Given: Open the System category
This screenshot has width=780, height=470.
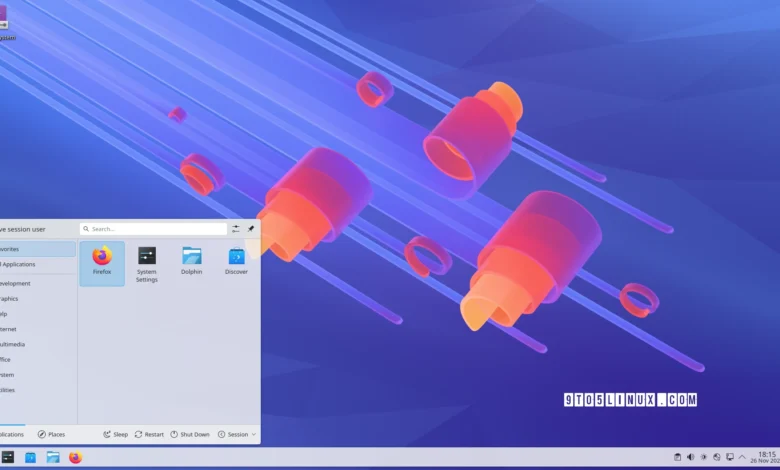Looking at the screenshot, I should point(38,375).
